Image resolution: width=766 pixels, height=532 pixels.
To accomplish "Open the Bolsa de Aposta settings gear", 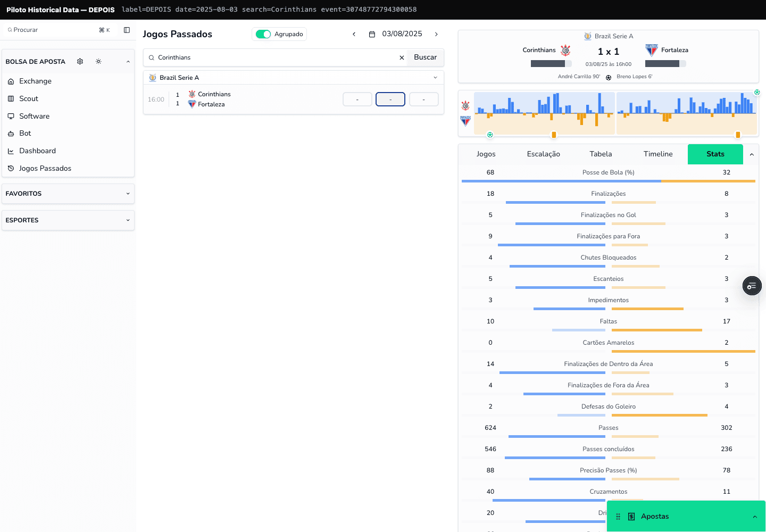I will [80, 61].
